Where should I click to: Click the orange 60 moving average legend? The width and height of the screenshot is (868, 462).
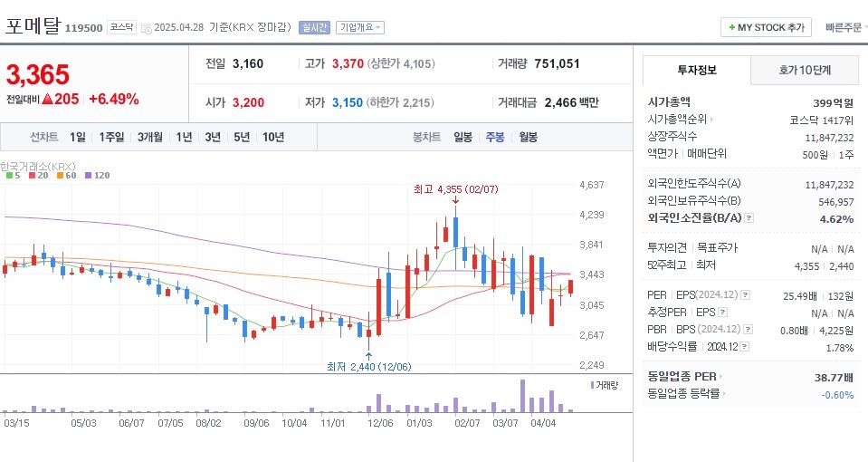(x=66, y=175)
